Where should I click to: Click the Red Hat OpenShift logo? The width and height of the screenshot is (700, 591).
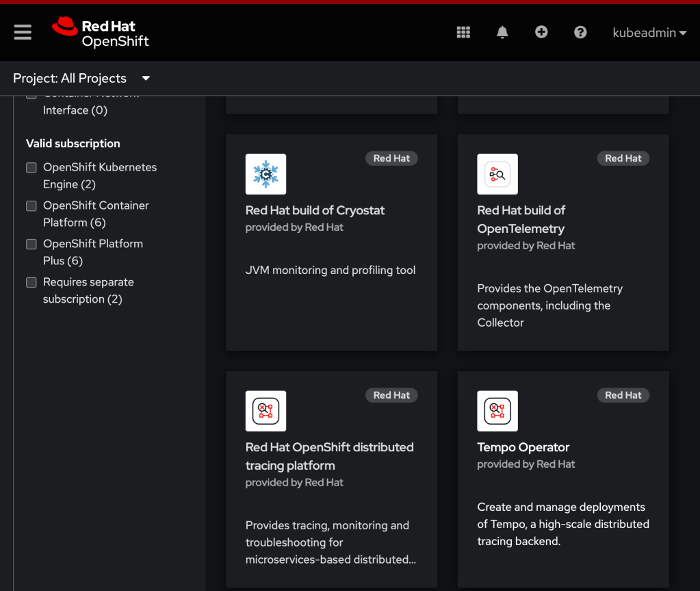point(101,33)
